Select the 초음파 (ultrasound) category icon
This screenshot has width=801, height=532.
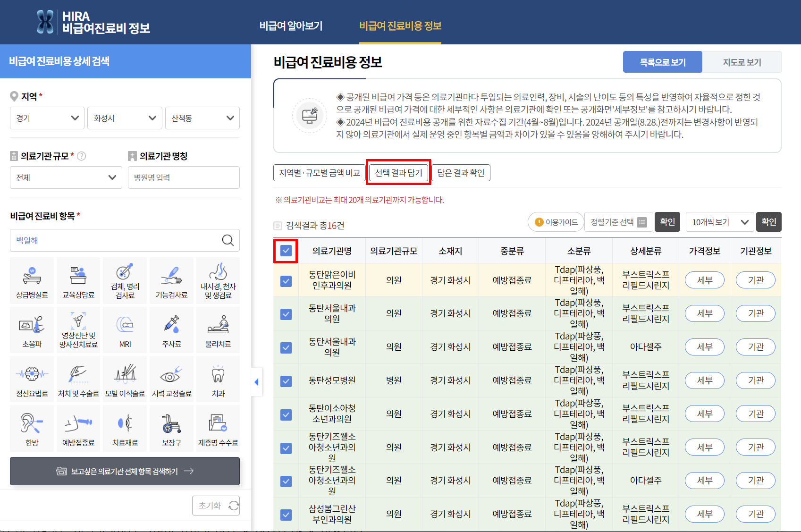tap(31, 329)
